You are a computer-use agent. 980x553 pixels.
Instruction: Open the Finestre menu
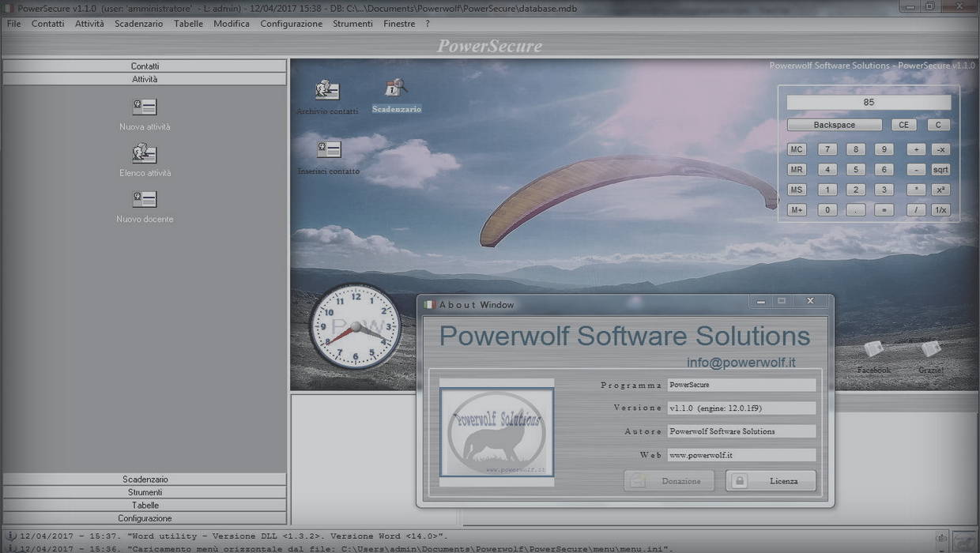[399, 24]
